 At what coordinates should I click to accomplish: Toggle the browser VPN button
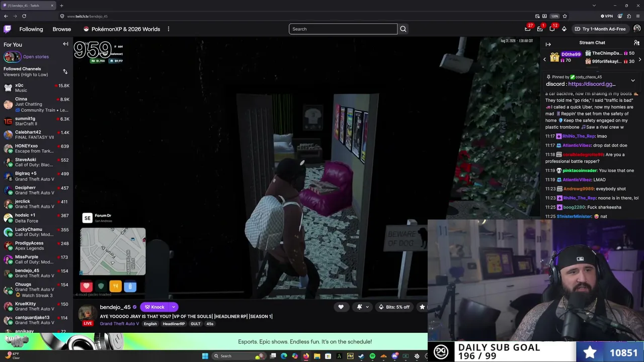click(608, 16)
